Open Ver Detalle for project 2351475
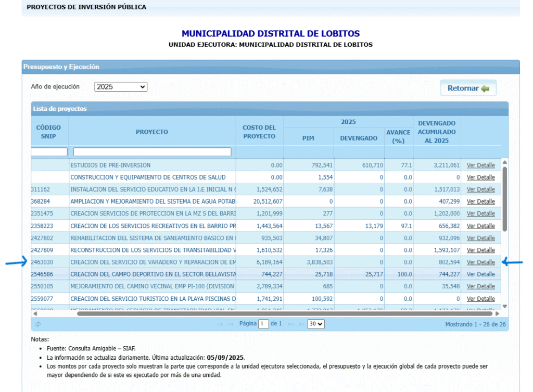Screen dimensions: 533x392 pyautogui.click(x=480, y=213)
